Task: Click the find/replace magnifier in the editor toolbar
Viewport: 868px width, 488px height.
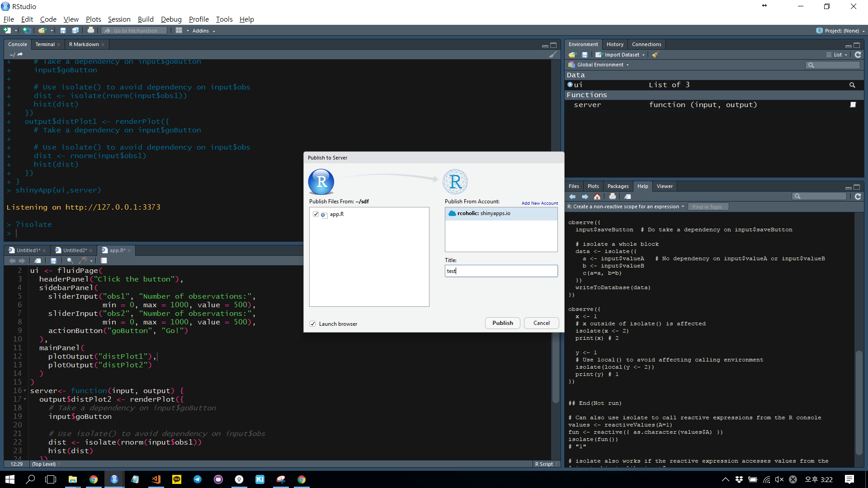Action: 70,261
